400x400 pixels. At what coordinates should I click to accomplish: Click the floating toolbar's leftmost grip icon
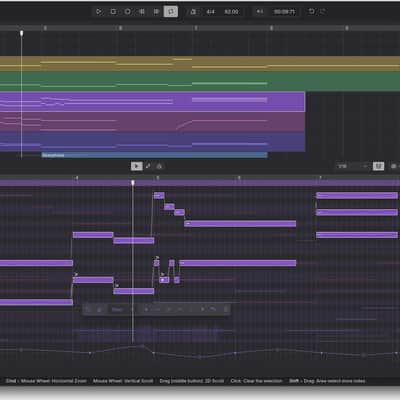88,310
